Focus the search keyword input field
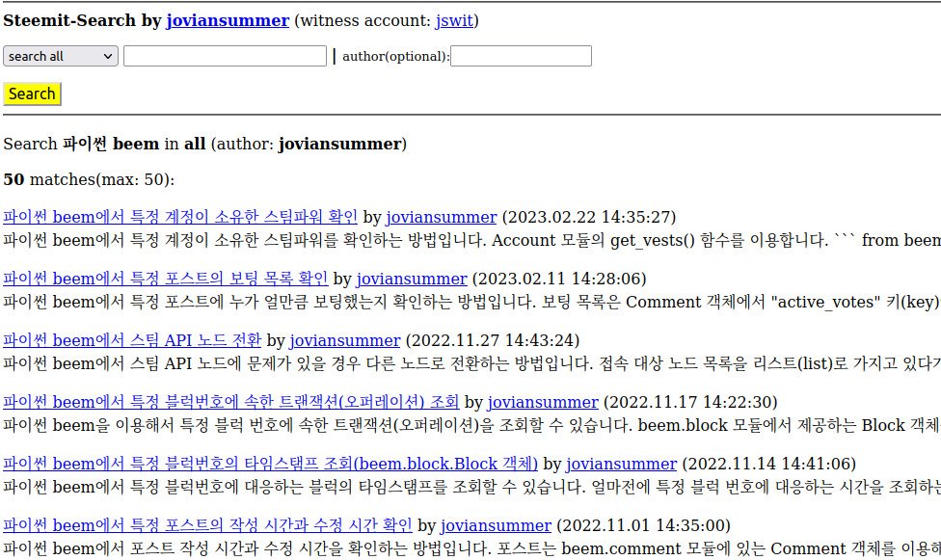 click(x=225, y=56)
